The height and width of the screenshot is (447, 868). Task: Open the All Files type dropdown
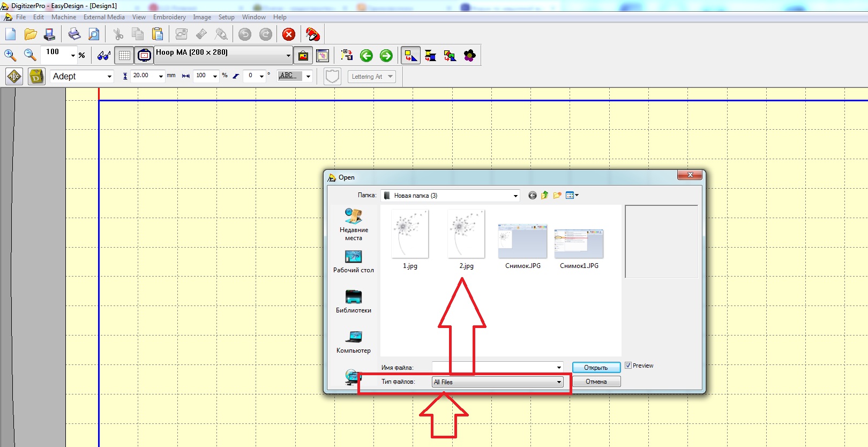click(x=559, y=382)
